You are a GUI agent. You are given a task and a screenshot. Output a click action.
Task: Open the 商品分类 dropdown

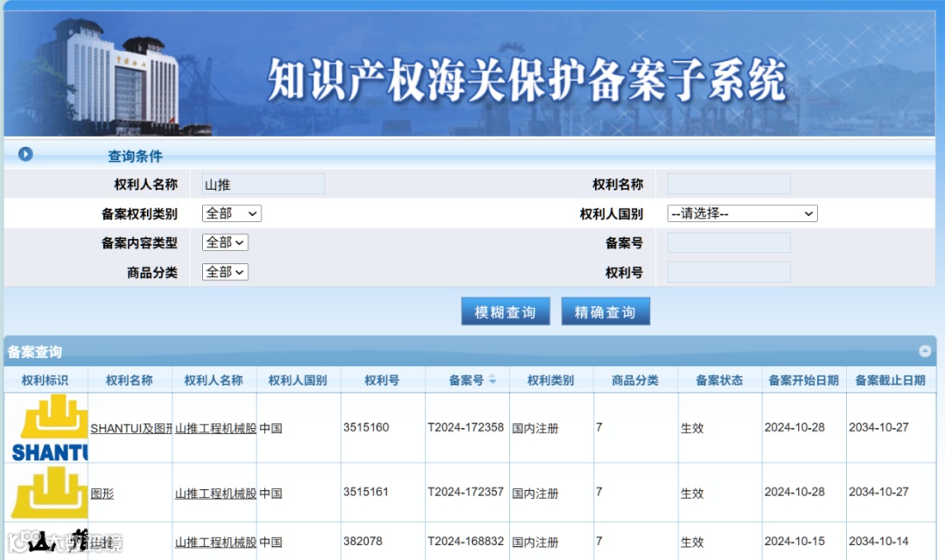[225, 272]
